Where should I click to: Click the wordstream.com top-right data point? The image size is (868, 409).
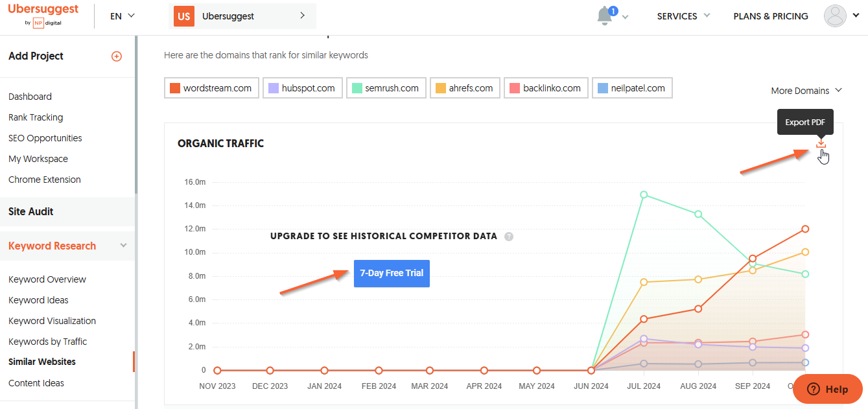[x=805, y=229]
